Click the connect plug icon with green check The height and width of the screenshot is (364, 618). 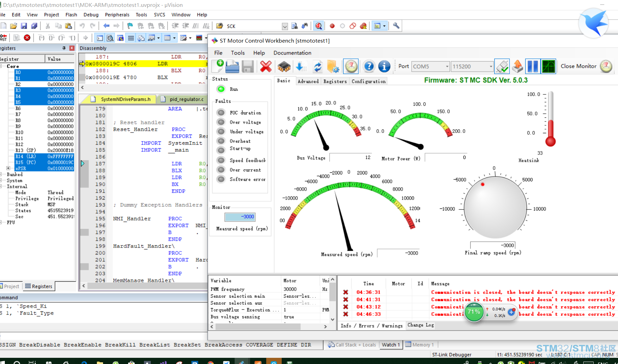pos(502,66)
